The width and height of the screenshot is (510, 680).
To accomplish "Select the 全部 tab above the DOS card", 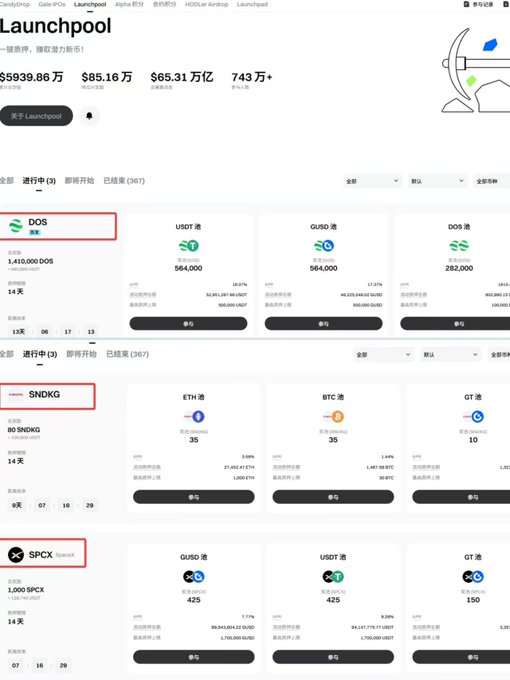I will click(7, 180).
